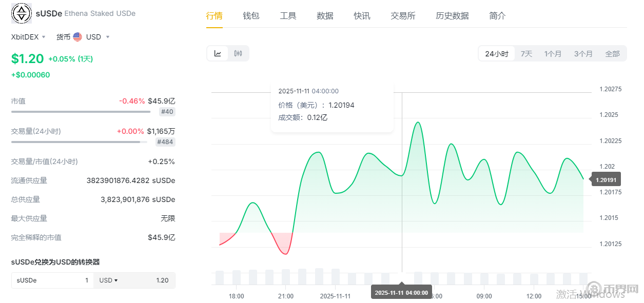
Task: Switch to the line chart view icon
Action: 218,53
